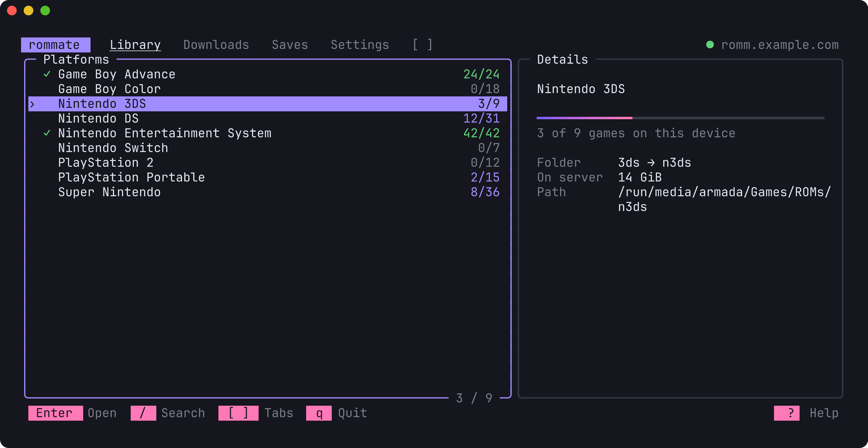Screen dimensions: 868x448
Task: Click the green server status dot
Action: 710,44
